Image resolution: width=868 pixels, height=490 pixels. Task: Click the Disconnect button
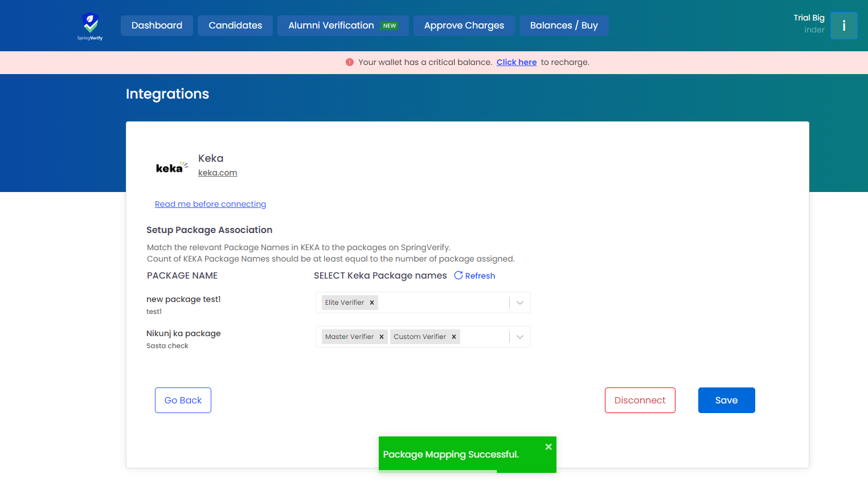coord(640,400)
